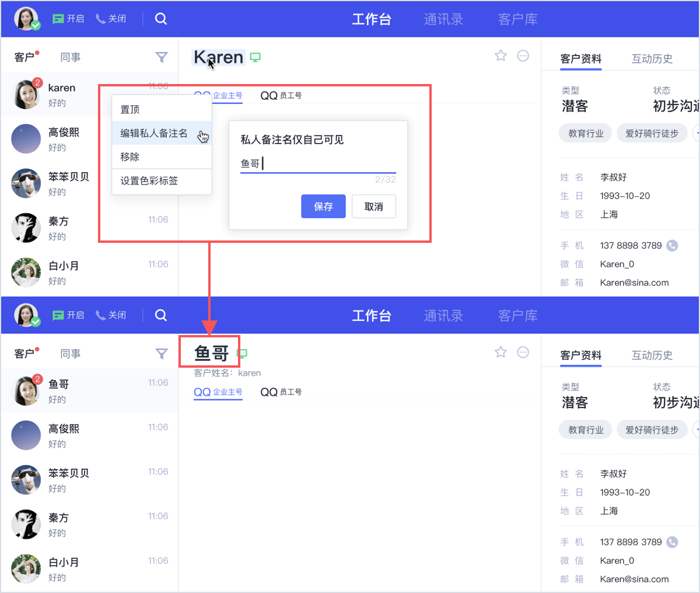Switch to 互动历史 tab in lower right panel
Viewport: 700px width, 593px height.
652,355
